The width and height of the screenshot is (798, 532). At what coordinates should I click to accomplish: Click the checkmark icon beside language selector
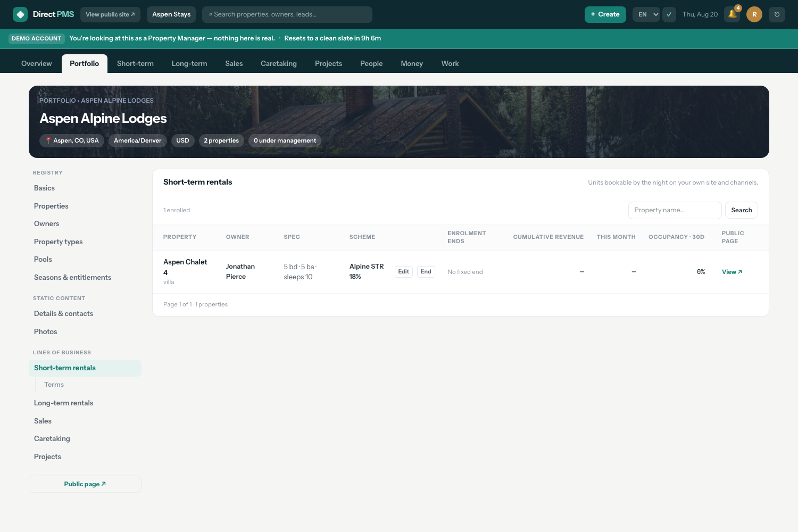tap(669, 14)
